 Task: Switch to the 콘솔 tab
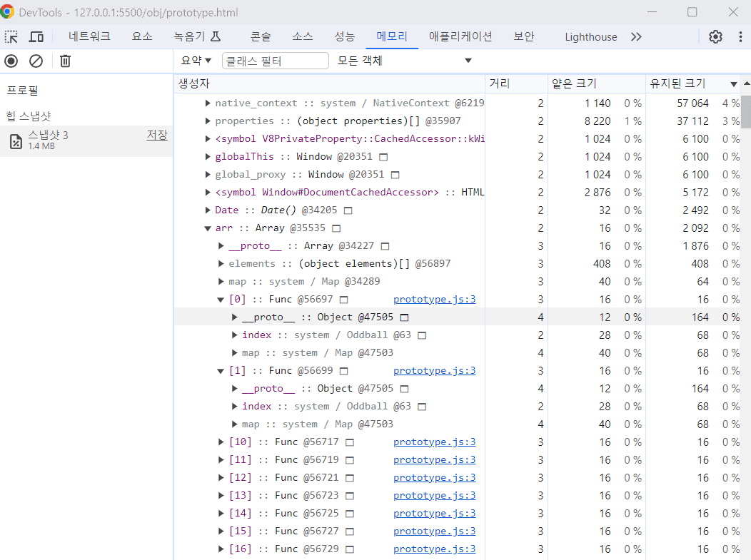[261, 37]
